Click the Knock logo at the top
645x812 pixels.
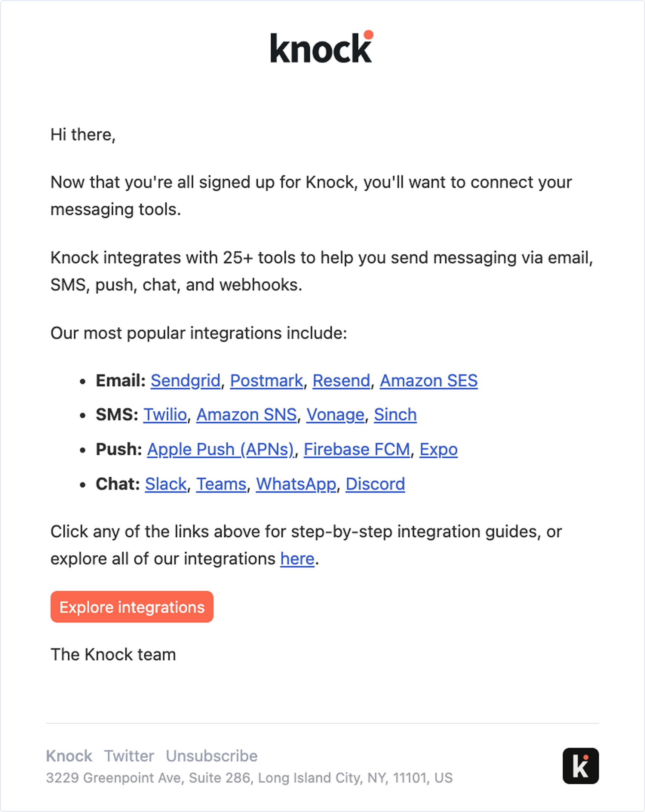tap(321, 47)
